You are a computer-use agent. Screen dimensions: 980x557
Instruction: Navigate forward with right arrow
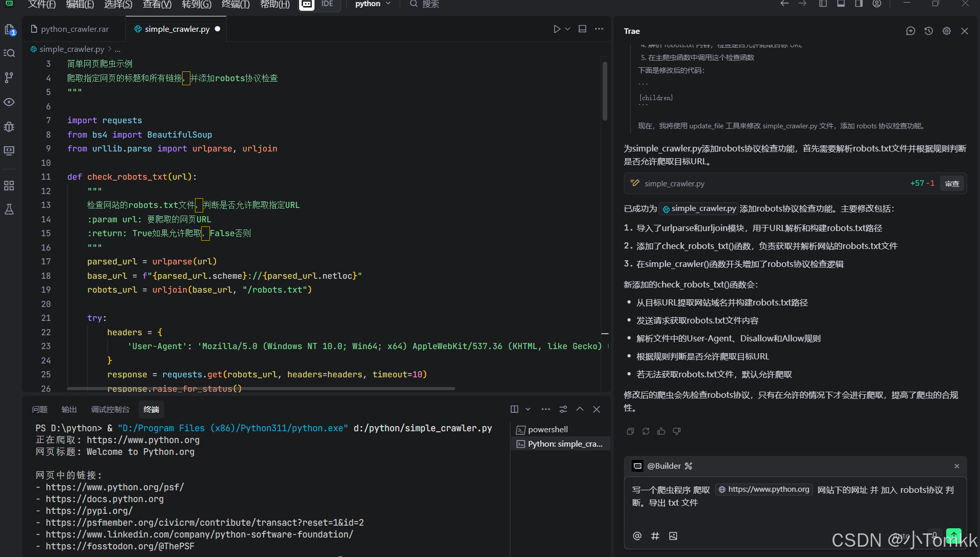[802, 4]
